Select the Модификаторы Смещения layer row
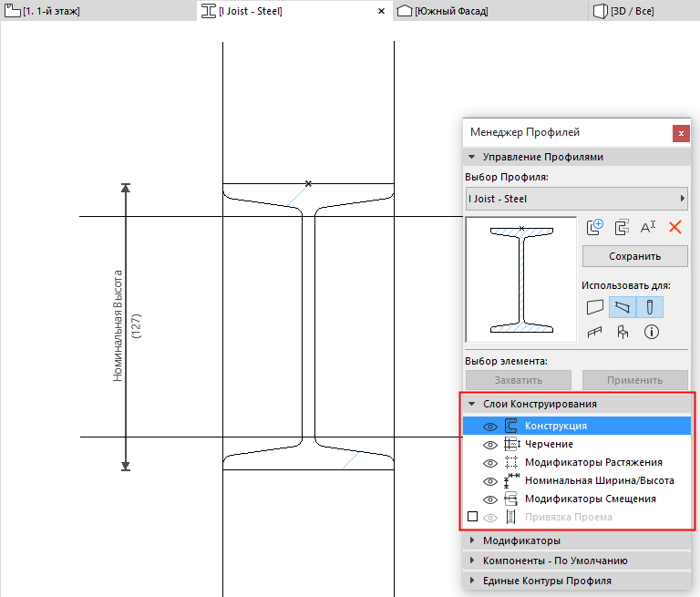The height and width of the screenshot is (597, 700). pos(577,499)
